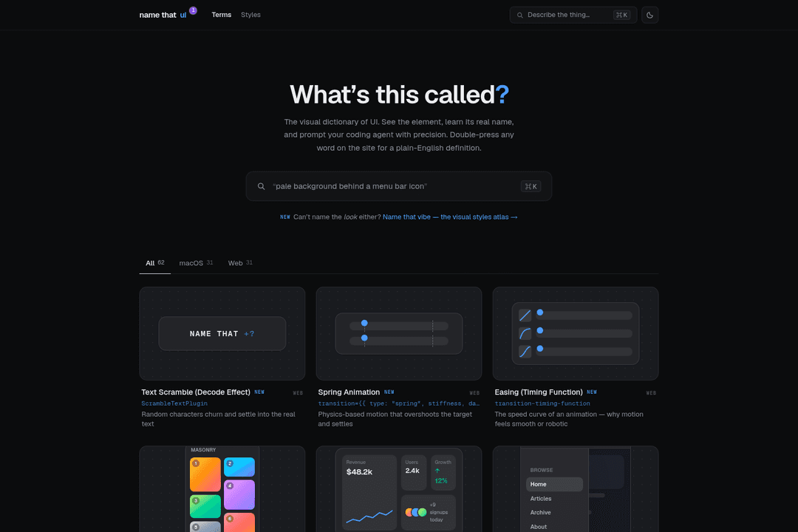
Task: Click the overlapping avatar circles in signups widget
Action: point(416,512)
